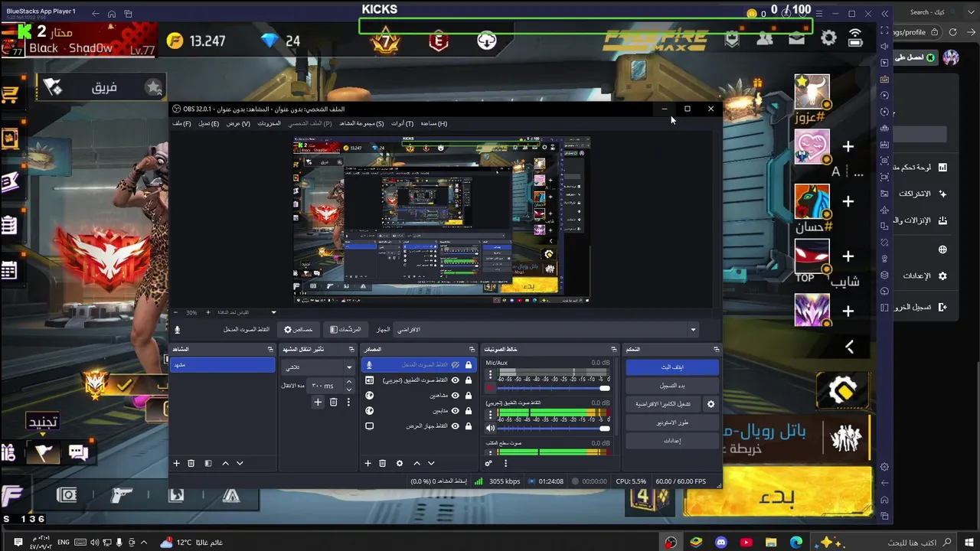980x551 pixels.
Task: Add a source with plus icon
Action: tap(367, 463)
